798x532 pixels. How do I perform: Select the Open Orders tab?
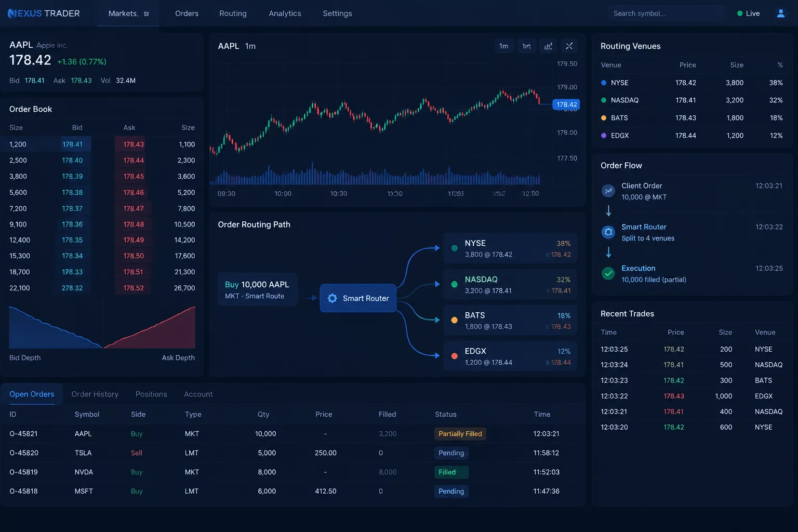pos(32,394)
